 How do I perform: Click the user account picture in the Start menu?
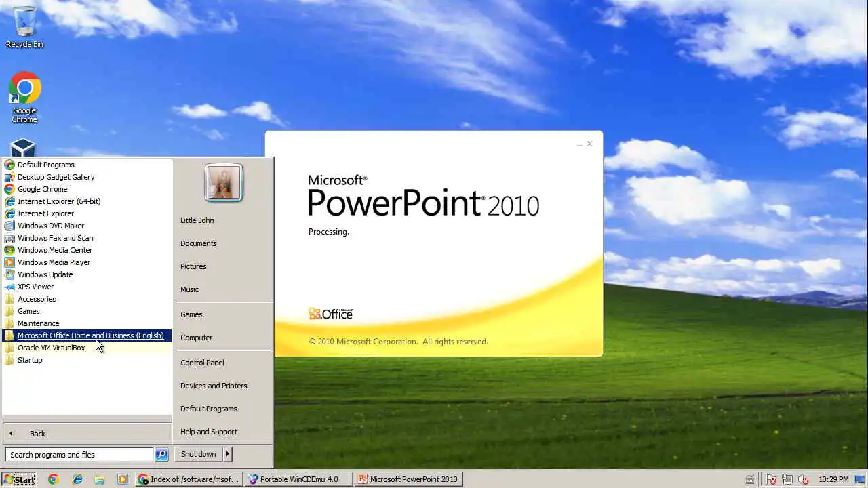(223, 183)
